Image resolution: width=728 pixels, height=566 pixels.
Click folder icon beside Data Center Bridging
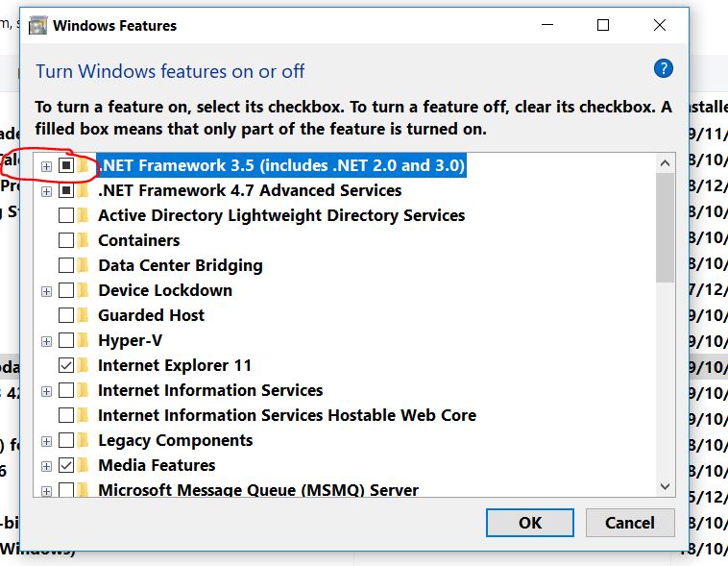pos(84,265)
